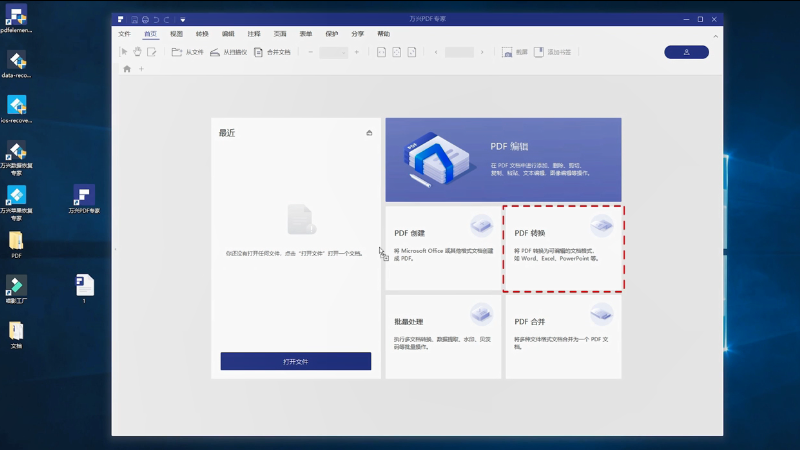Click the PDFelement logo in the title bar
The image size is (800, 450).
point(120,19)
